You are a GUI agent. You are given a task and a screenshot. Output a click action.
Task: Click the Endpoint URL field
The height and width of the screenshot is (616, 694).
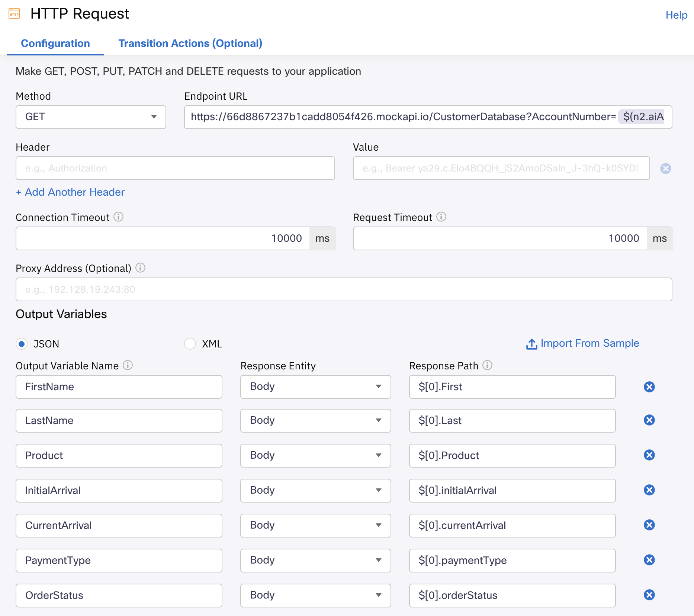pyautogui.click(x=428, y=117)
